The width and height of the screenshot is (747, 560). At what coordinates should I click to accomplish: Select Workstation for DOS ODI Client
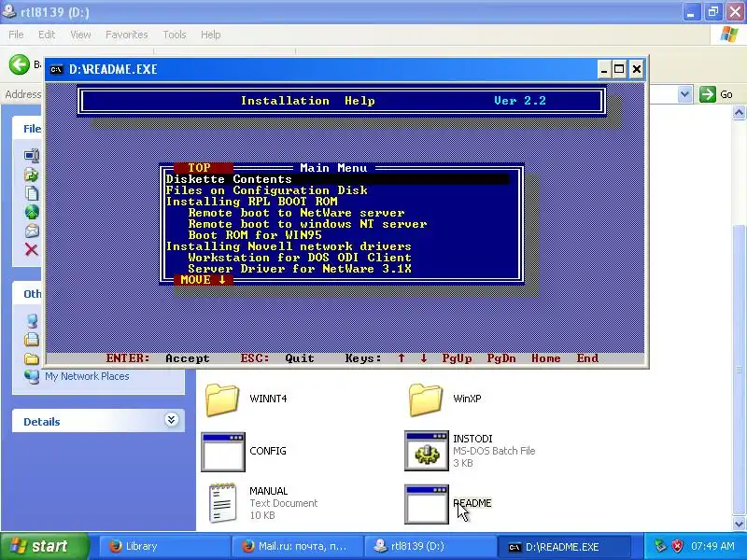coord(300,258)
